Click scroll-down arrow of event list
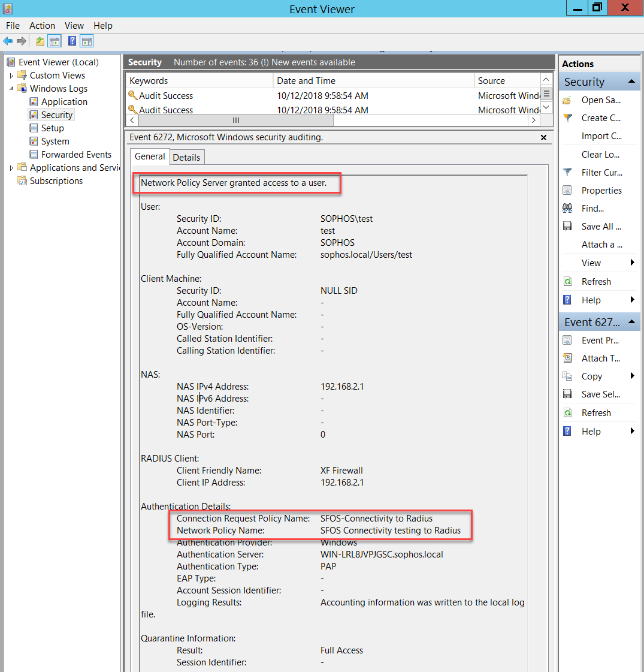The width and height of the screenshot is (644, 672). [546, 107]
